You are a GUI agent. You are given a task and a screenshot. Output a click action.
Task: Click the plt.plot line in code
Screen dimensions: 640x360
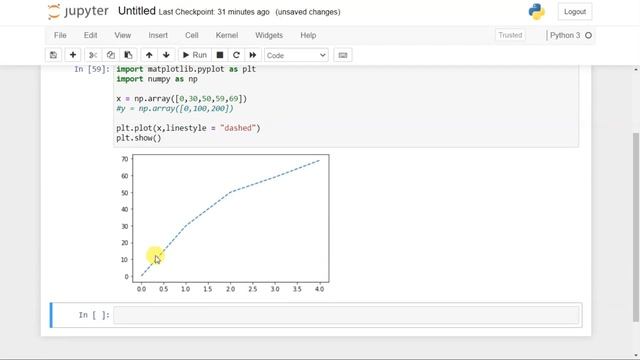point(188,128)
